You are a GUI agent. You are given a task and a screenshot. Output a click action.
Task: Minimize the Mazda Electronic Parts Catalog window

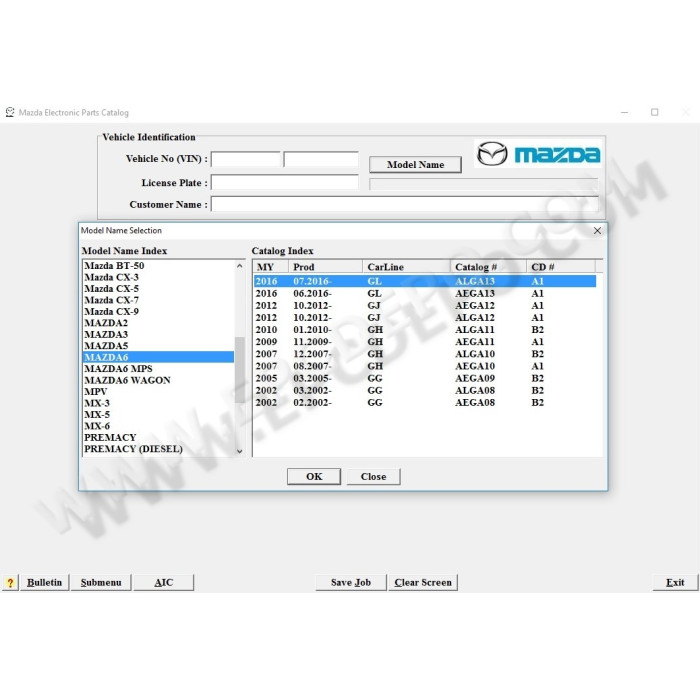(625, 112)
